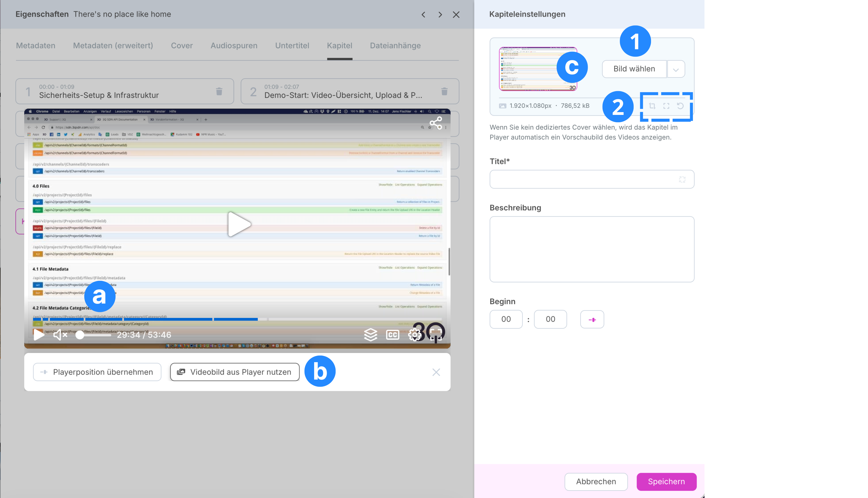Toggle fullscreen in the video player
The height and width of the screenshot is (498, 868).
point(436,335)
